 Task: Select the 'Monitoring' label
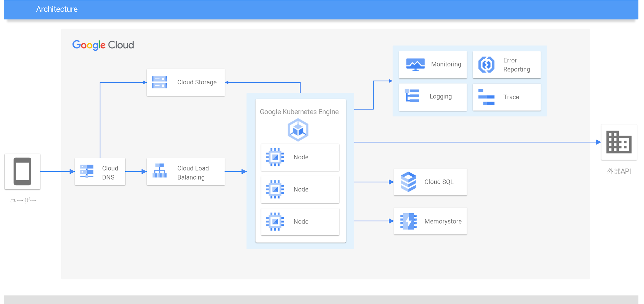[x=446, y=64]
